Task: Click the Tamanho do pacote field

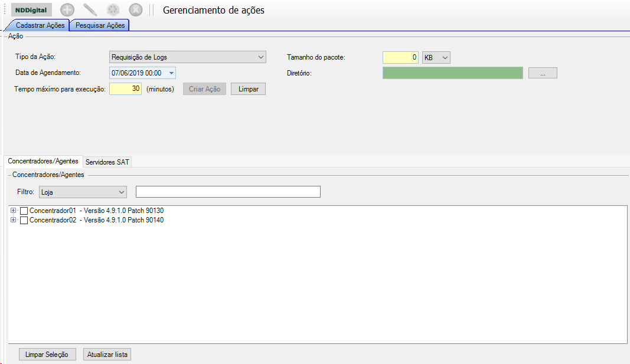Action: pos(400,57)
